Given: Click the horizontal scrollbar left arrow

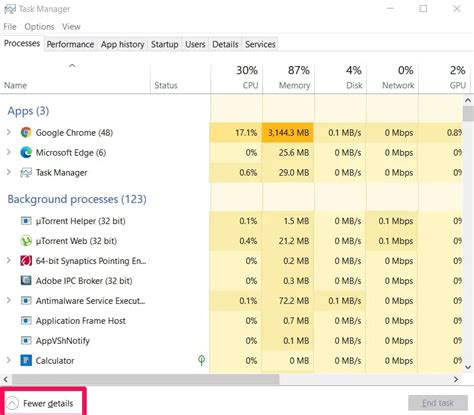Looking at the screenshot, I should click(5, 379).
